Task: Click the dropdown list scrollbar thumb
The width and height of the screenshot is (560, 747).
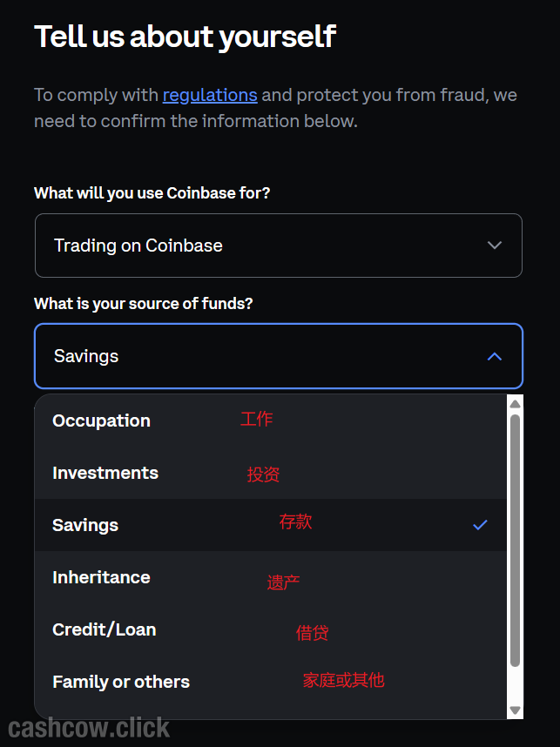Action: tap(515, 540)
